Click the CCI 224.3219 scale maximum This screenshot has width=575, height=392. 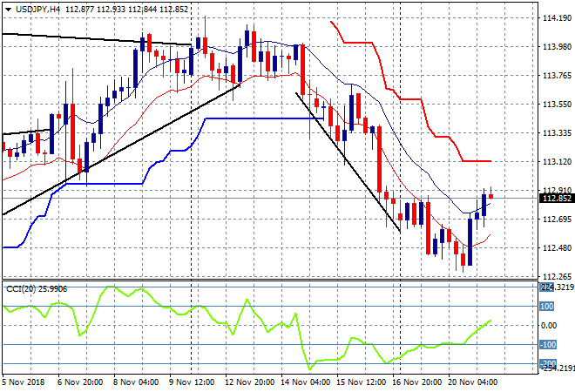point(557,287)
